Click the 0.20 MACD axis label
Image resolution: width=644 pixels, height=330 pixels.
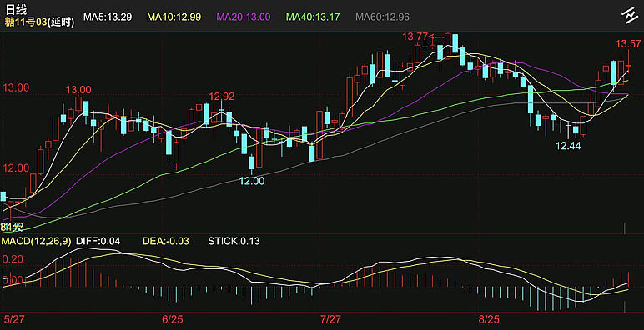13,259
